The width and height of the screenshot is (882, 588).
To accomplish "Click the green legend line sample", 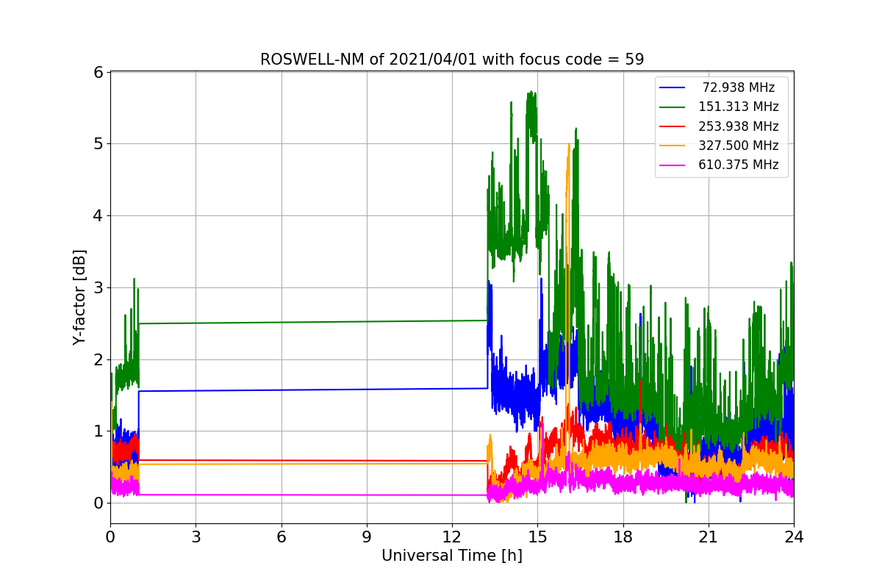I will point(673,107).
